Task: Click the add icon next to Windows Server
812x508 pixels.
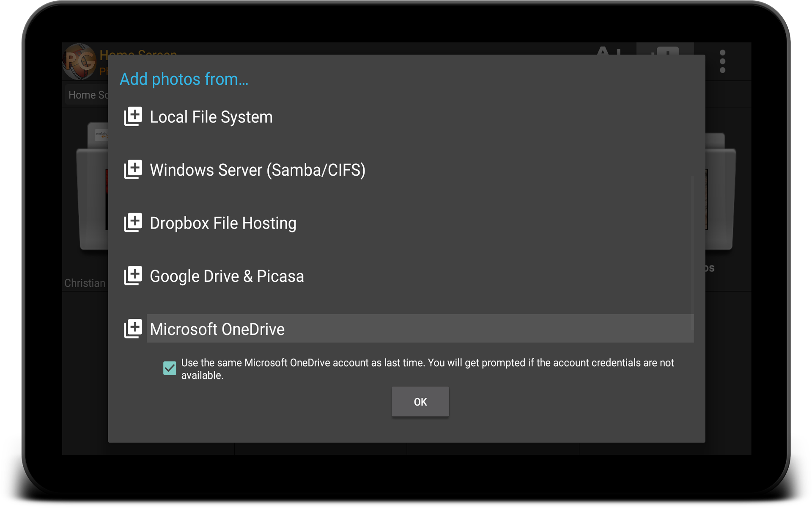Action: click(x=133, y=170)
